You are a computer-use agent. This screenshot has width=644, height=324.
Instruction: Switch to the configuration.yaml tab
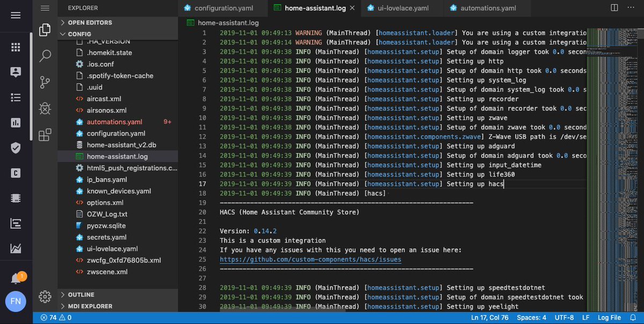click(224, 9)
